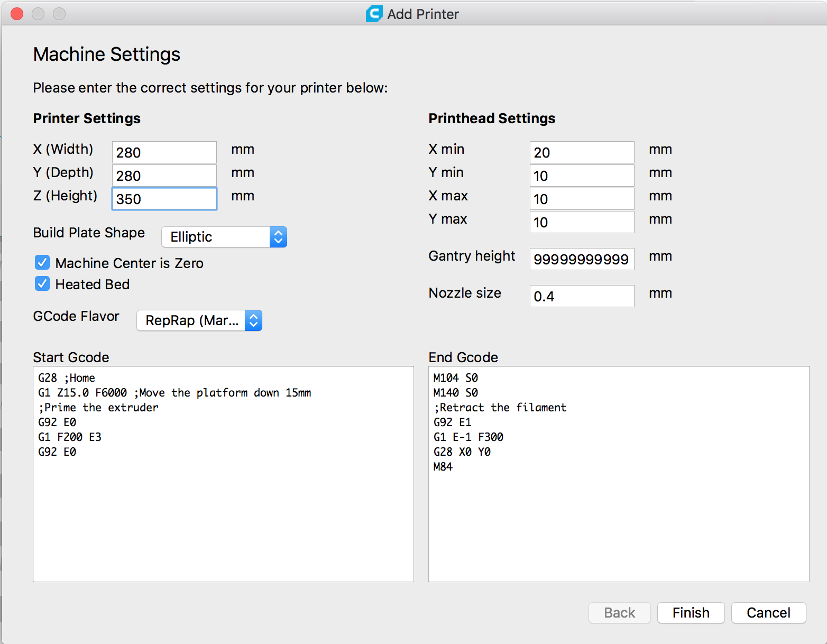Click the Nozzle size input
827x644 pixels.
[x=582, y=296]
